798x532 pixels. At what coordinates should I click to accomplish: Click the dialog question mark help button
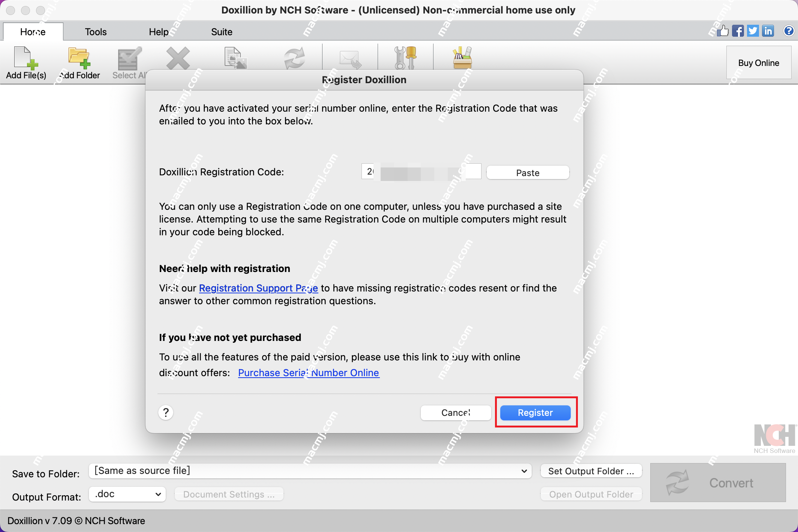click(166, 412)
